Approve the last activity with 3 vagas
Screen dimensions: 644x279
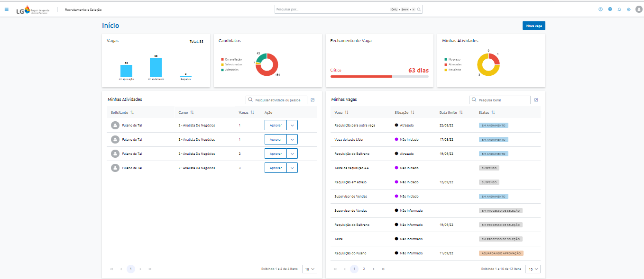pyautogui.click(x=276, y=168)
